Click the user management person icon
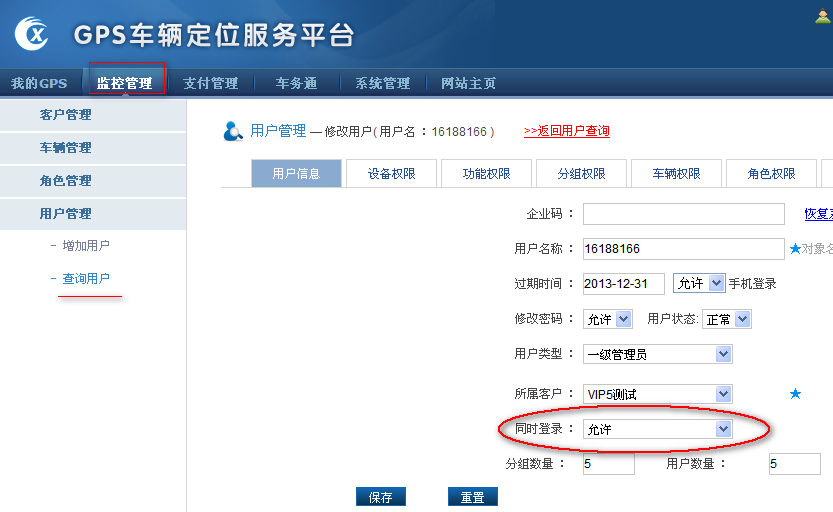Image resolution: width=833 pixels, height=512 pixels. (x=233, y=131)
